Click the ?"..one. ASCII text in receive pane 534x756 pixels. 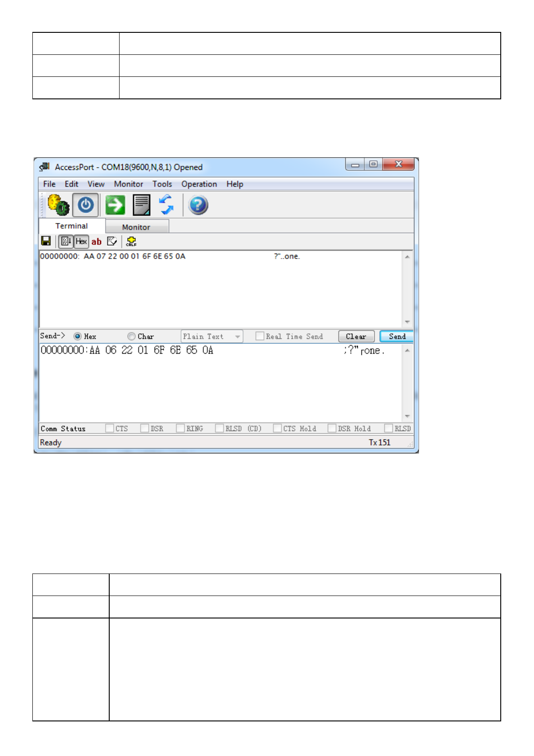click(287, 256)
